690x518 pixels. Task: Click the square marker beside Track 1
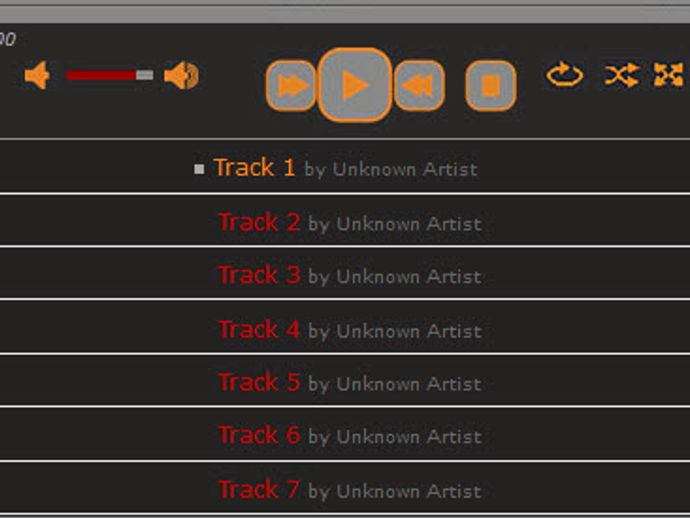(x=199, y=169)
